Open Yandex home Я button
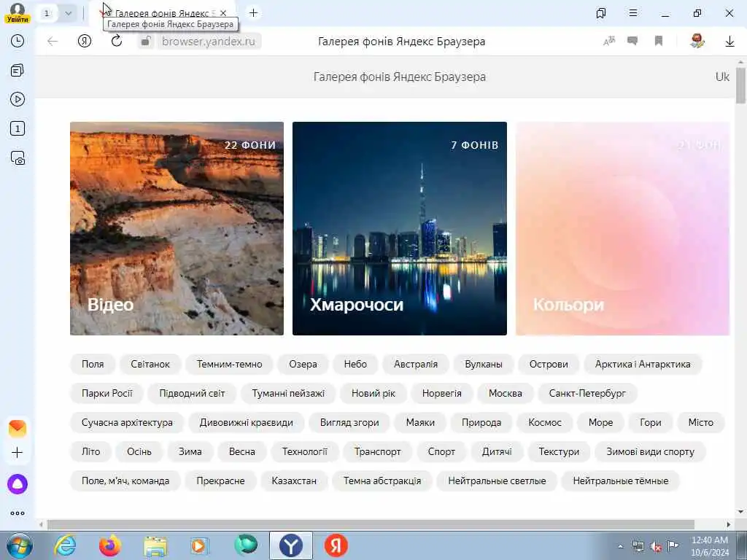Viewport: 747px width, 560px height. (x=85, y=42)
